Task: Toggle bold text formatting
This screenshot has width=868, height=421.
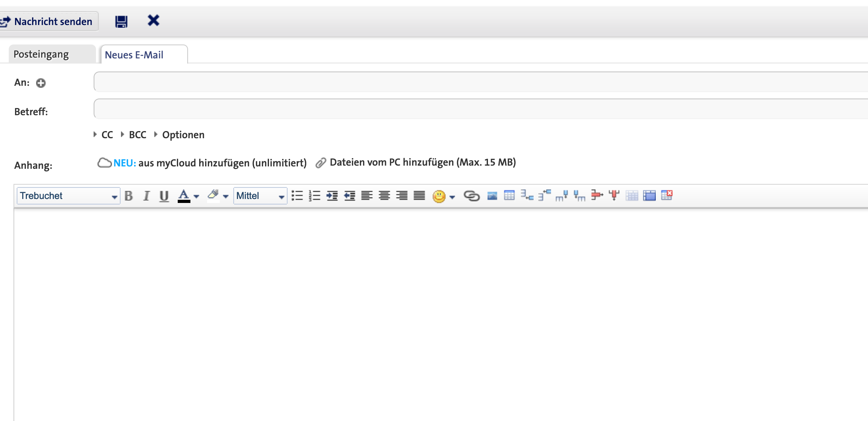Action: pyautogui.click(x=128, y=195)
